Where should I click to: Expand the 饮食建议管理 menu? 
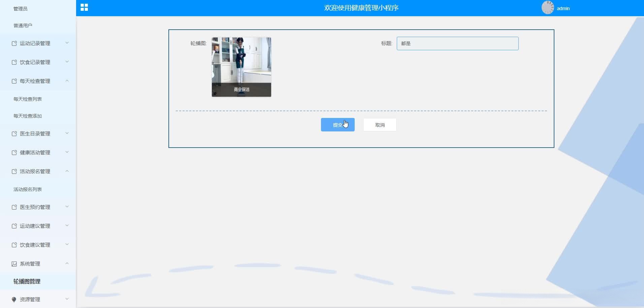[x=67, y=245]
